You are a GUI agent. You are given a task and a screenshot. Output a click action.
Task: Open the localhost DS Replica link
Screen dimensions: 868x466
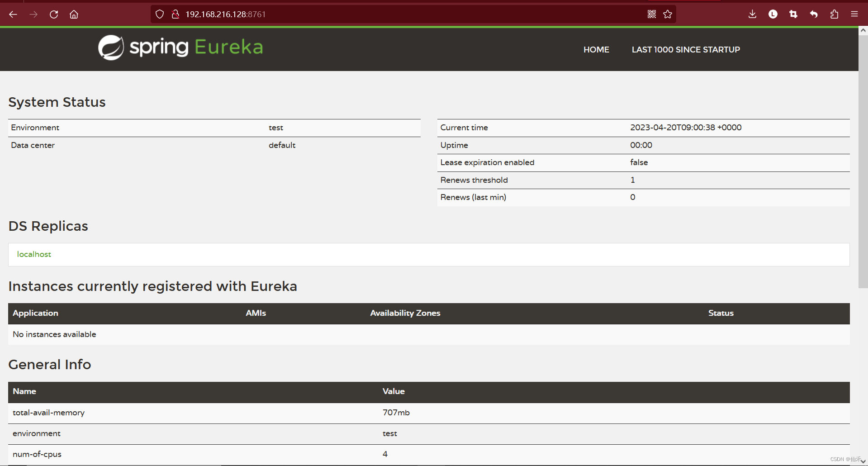(x=34, y=254)
